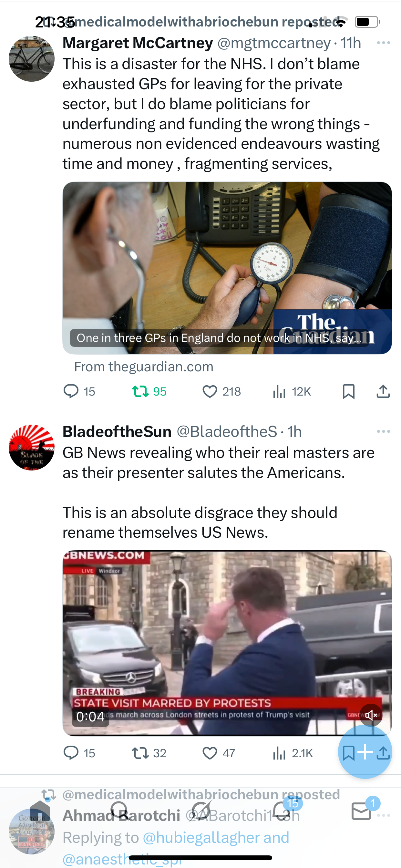
Task: Open Margaret McCartney's bicycle profile picture
Action: coord(32,59)
